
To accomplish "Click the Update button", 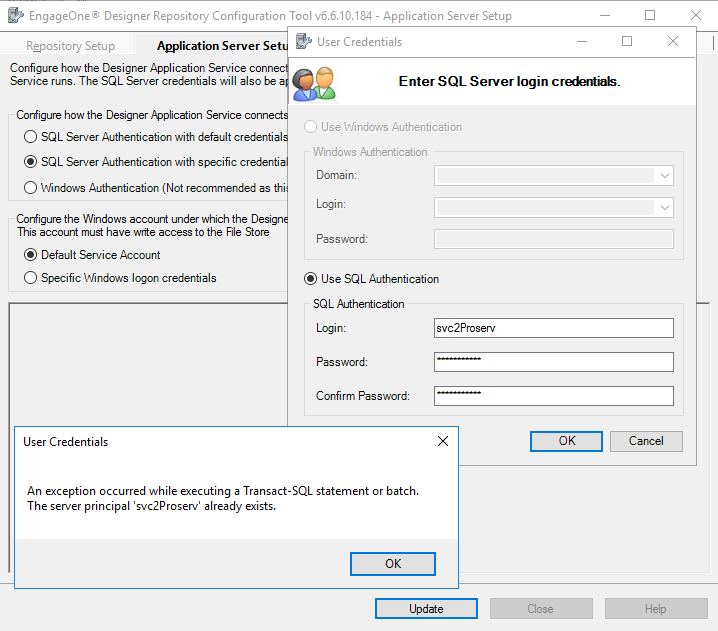I will coord(427,608).
